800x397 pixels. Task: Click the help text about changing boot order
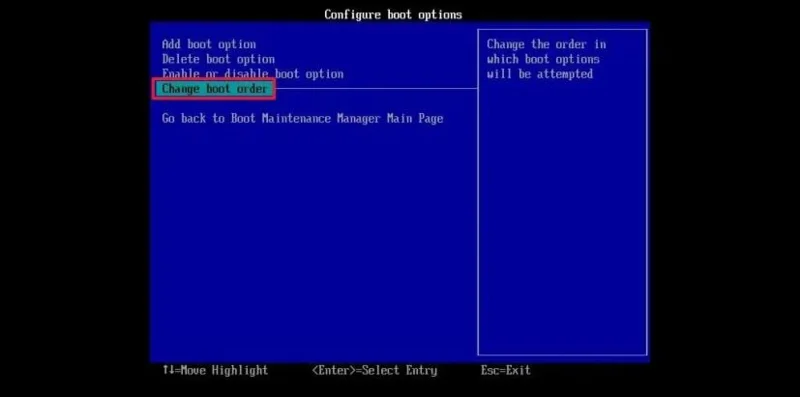click(x=546, y=59)
